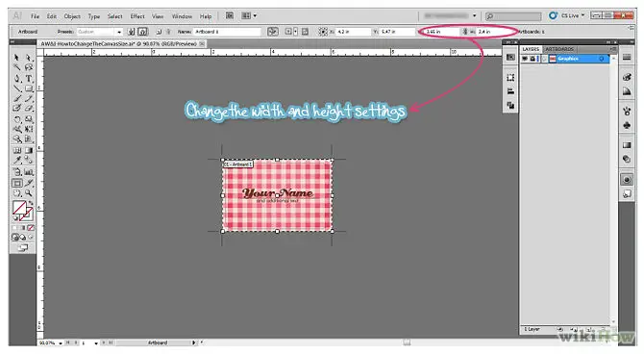Choose the Rotate tool
This screenshot has height=354, width=644.
[17, 119]
